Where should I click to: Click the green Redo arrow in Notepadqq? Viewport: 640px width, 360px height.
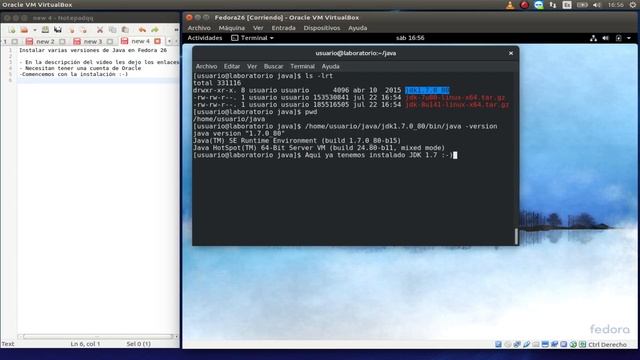tap(155, 30)
